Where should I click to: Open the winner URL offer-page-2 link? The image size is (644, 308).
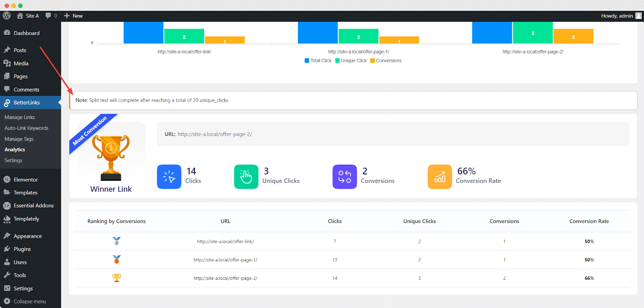click(x=215, y=134)
